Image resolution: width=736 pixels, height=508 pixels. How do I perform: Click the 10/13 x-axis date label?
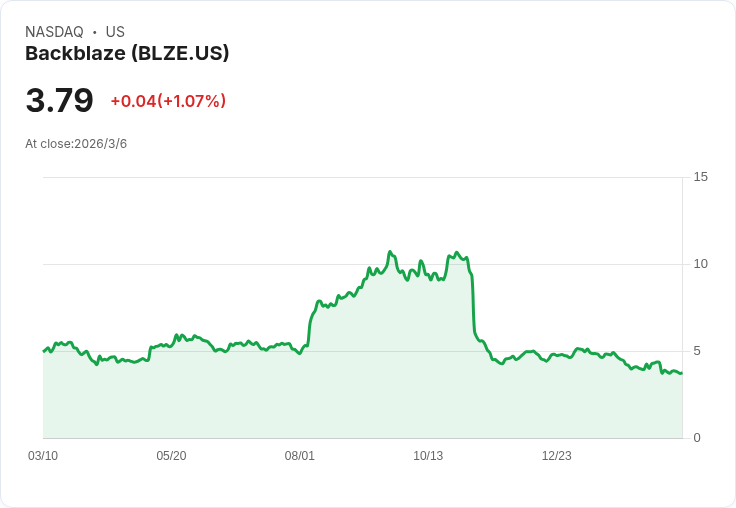tap(428, 456)
